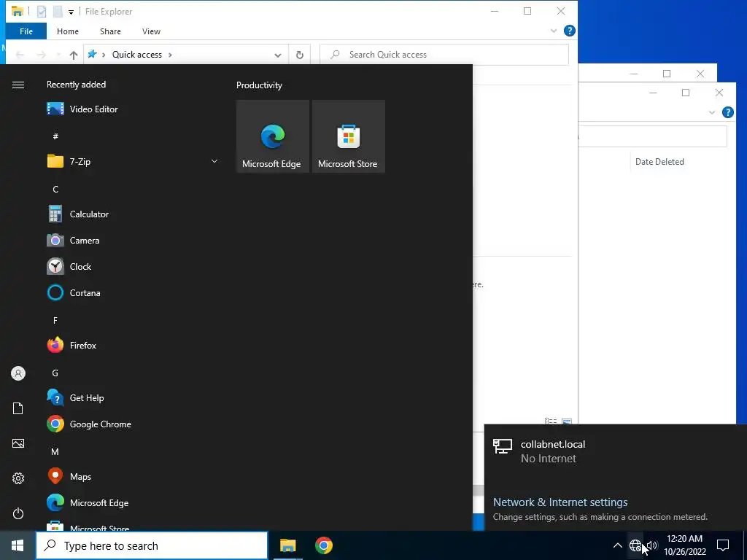This screenshot has width=747, height=560.
Task: Open File Explorer from the taskbar
Action: pos(287,545)
